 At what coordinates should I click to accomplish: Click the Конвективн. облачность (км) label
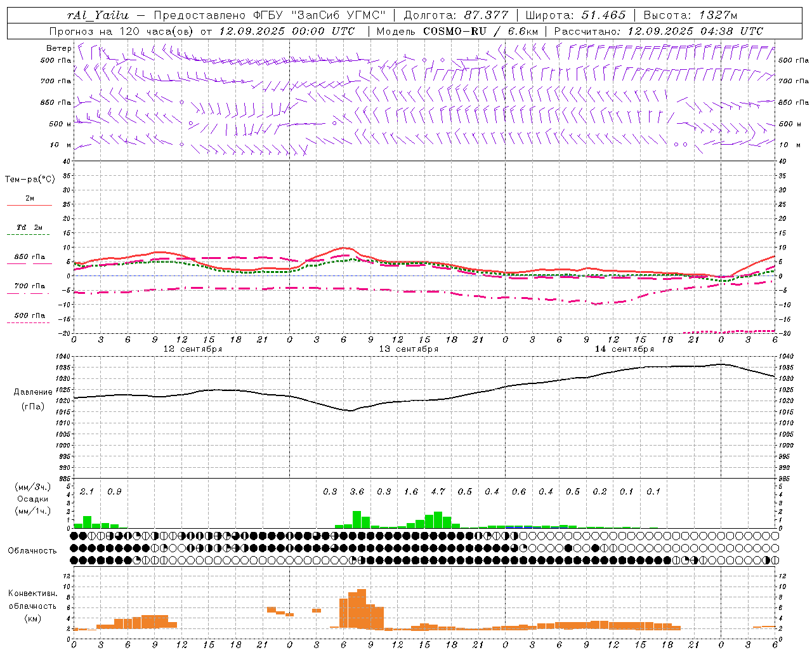click(32, 606)
